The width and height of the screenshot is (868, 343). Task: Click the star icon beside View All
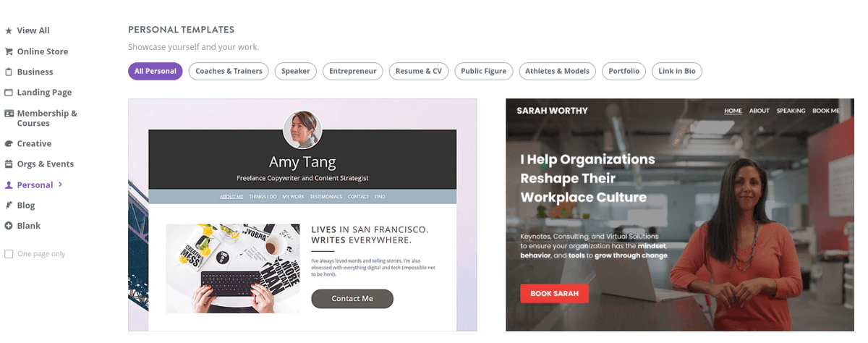coord(9,31)
